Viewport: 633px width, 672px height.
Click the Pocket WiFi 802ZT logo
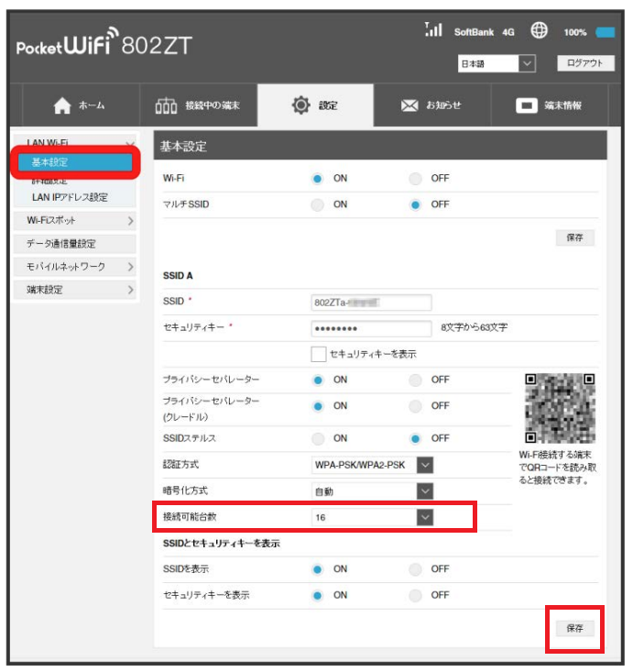[104, 41]
